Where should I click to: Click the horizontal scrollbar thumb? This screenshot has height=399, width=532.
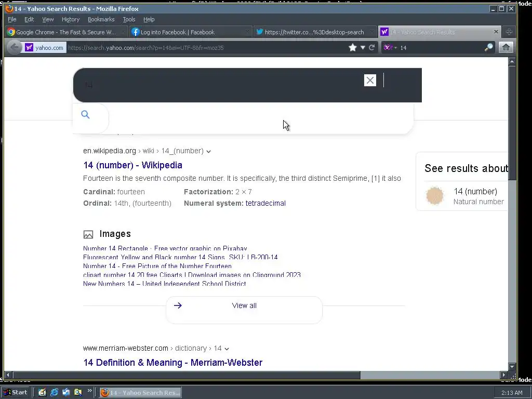(x=187, y=375)
